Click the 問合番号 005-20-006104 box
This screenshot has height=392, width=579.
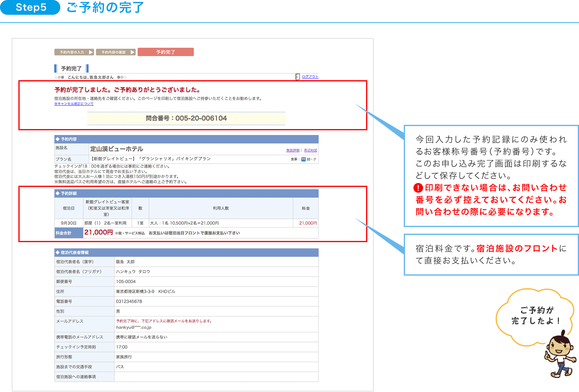coord(186,118)
